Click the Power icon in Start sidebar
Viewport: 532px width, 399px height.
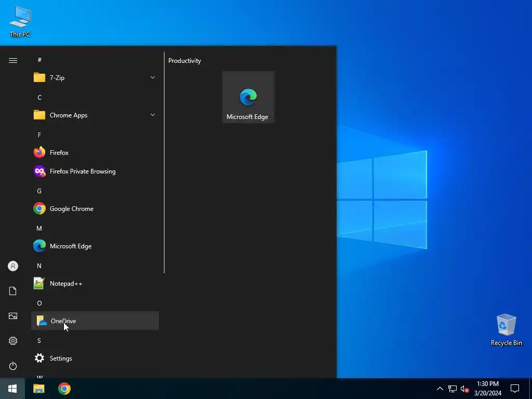[13, 366]
